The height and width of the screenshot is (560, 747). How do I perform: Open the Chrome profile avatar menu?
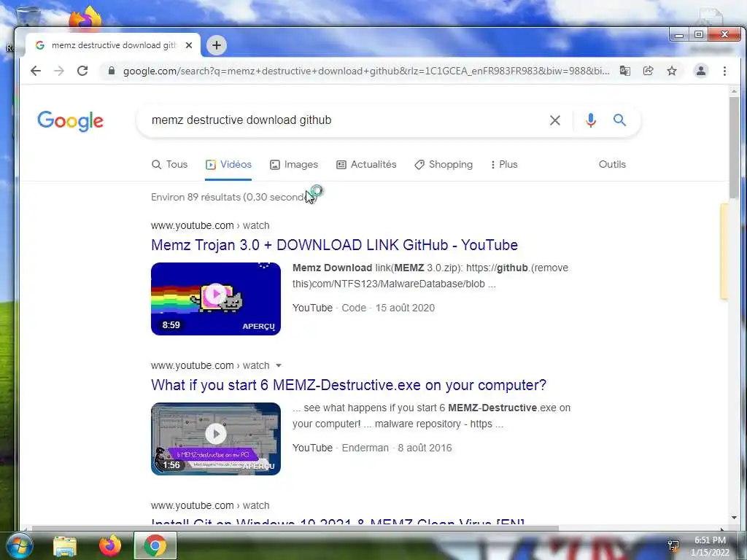[701, 71]
